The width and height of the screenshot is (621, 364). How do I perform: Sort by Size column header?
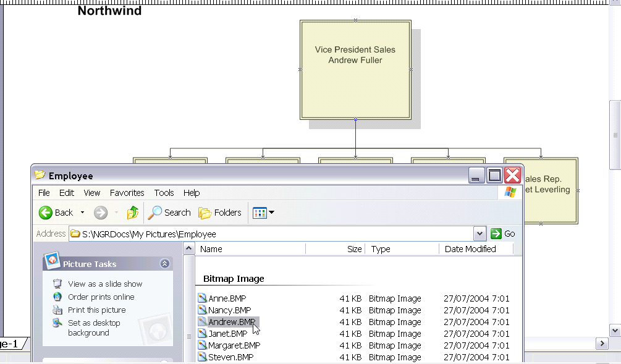pos(335,249)
